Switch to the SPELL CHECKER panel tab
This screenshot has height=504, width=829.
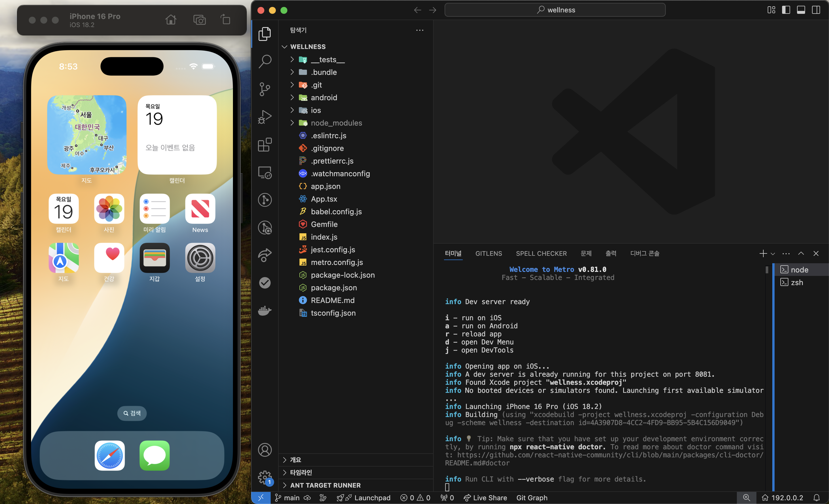click(541, 253)
